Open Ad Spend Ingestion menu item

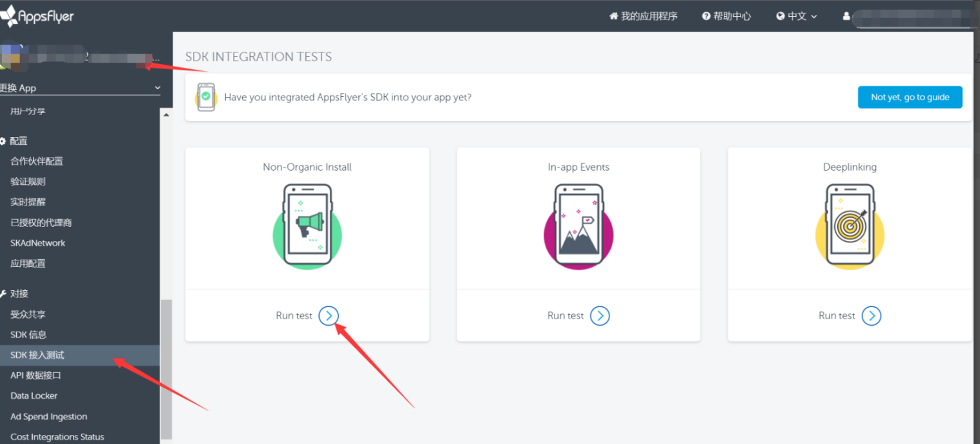49,417
